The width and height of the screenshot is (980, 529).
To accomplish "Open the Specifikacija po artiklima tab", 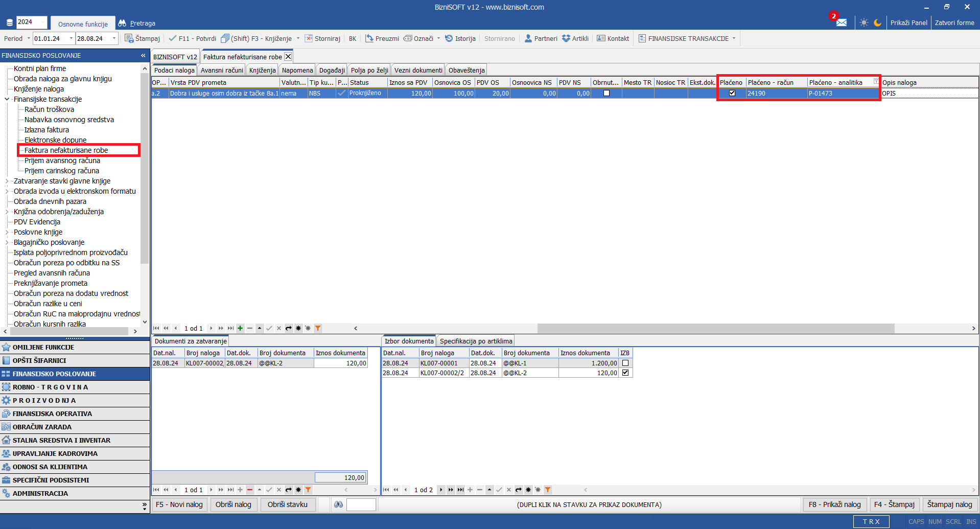I will (x=476, y=341).
